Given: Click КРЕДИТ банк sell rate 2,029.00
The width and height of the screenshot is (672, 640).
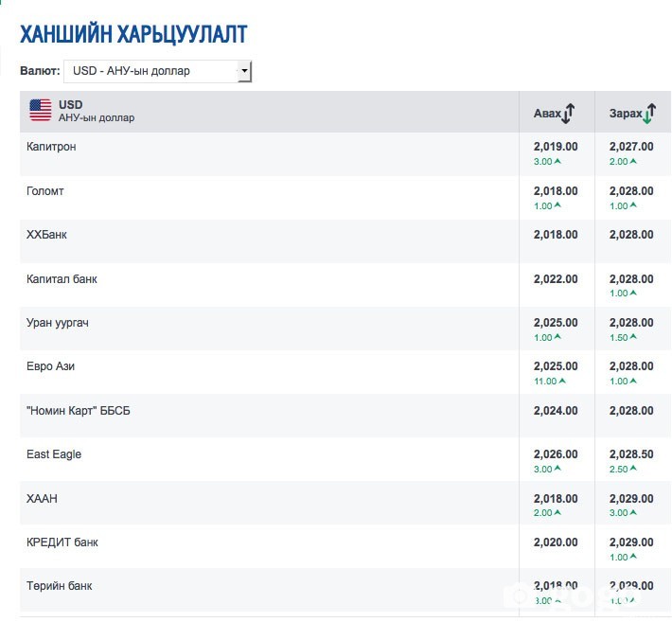Looking at the screenshot, I should [x=631, y=542].
